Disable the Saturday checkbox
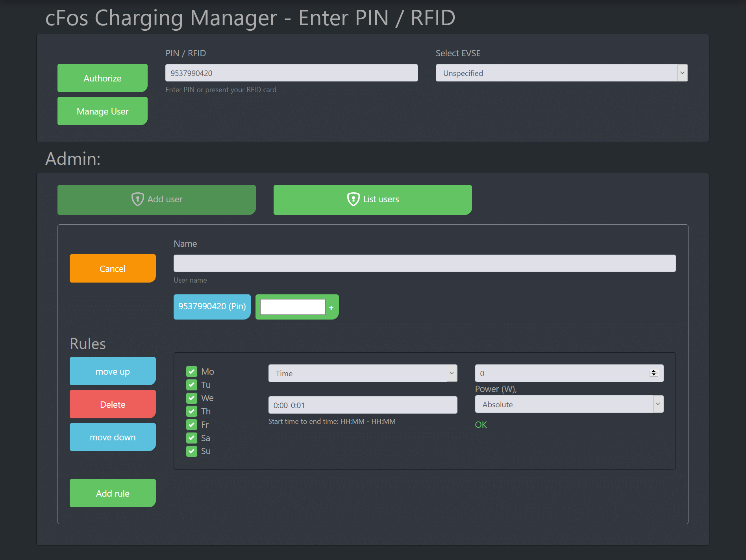 point(192,438)
